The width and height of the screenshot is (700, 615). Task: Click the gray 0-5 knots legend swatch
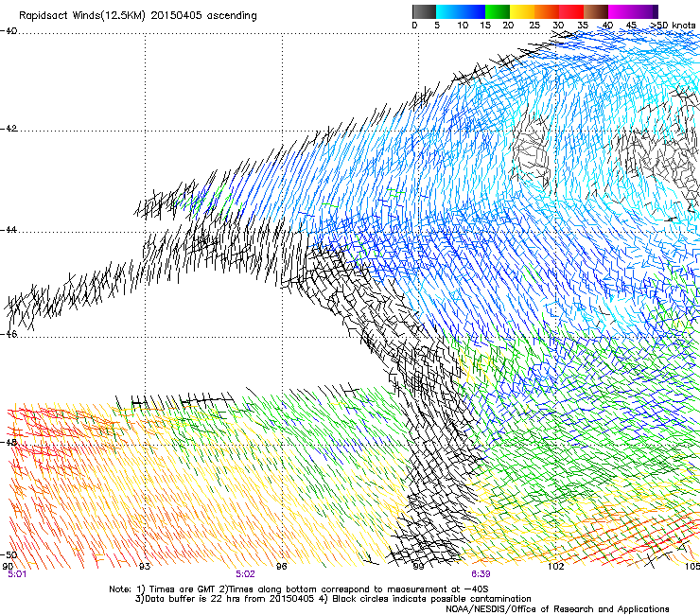pos(424,11)
